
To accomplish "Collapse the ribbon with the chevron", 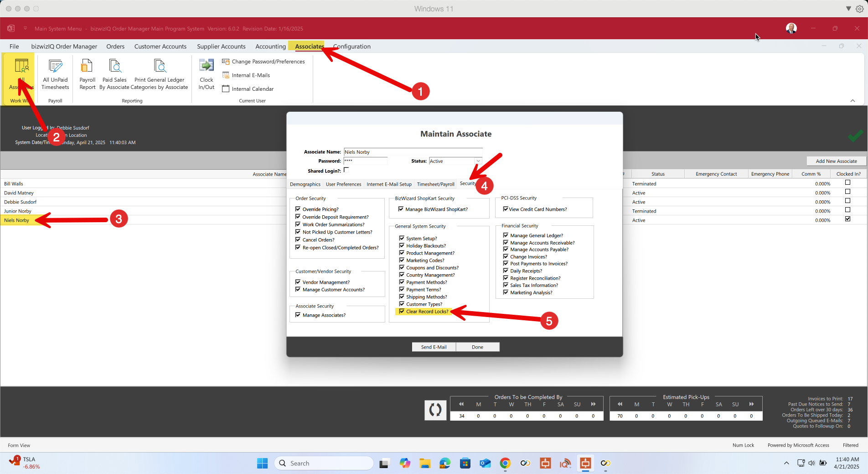I will [x=852, y=101].
